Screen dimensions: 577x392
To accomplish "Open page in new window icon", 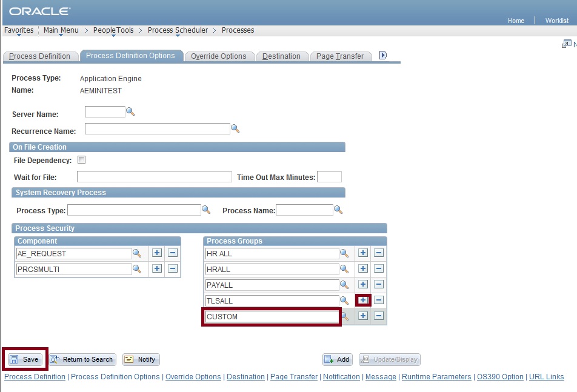I will click(x=566, y=44).
